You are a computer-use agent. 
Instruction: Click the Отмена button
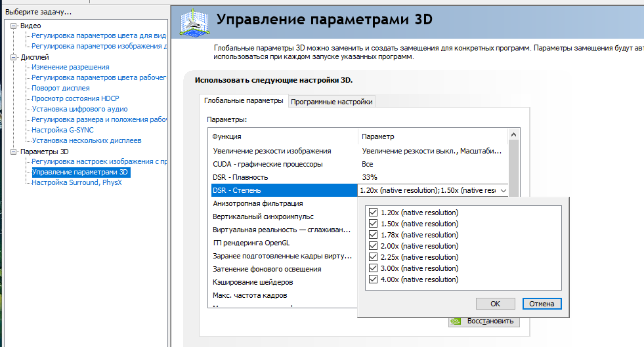tap(542, 304)
